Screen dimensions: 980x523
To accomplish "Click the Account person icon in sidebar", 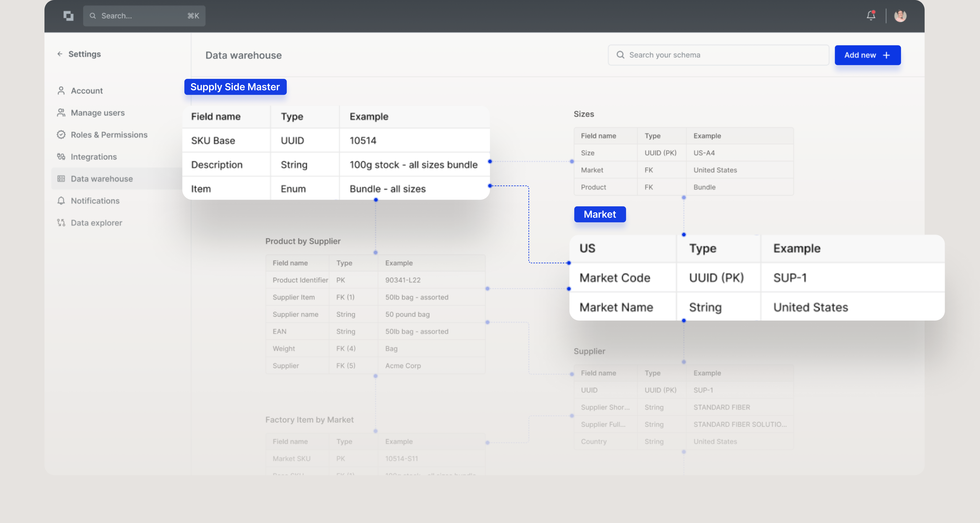I will coord(61,91).
